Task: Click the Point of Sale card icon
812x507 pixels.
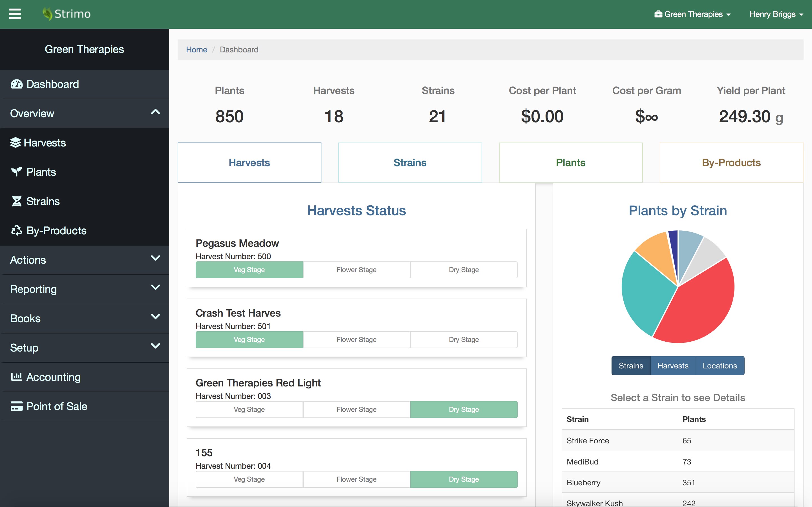Action: point(16,406)
